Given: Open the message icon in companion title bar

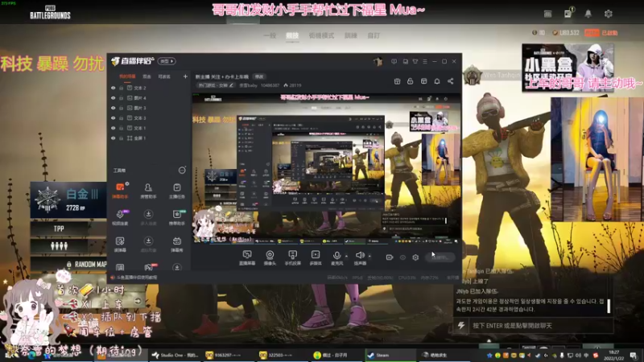Looking at the screenshot, I should tap(394, 61).
